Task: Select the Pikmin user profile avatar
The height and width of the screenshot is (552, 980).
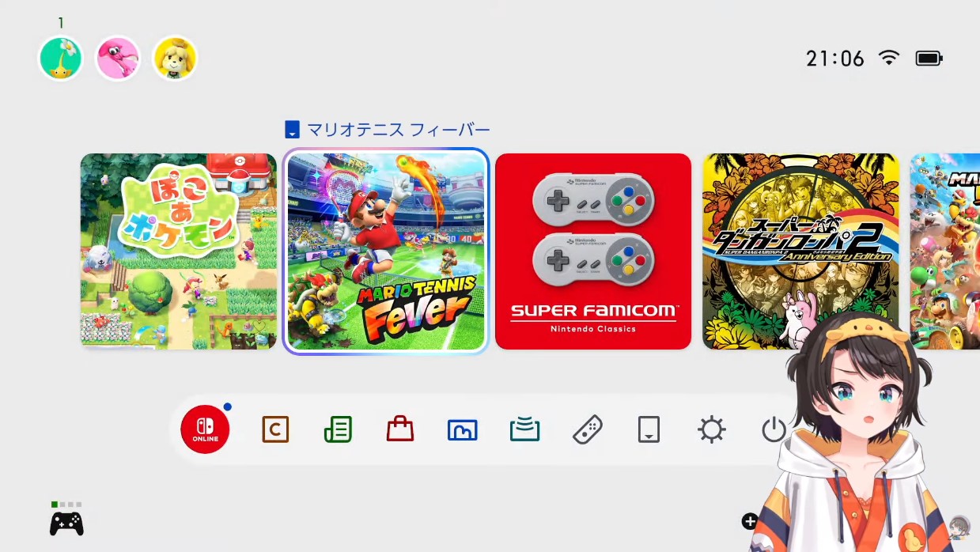Action: pos(61,58)
